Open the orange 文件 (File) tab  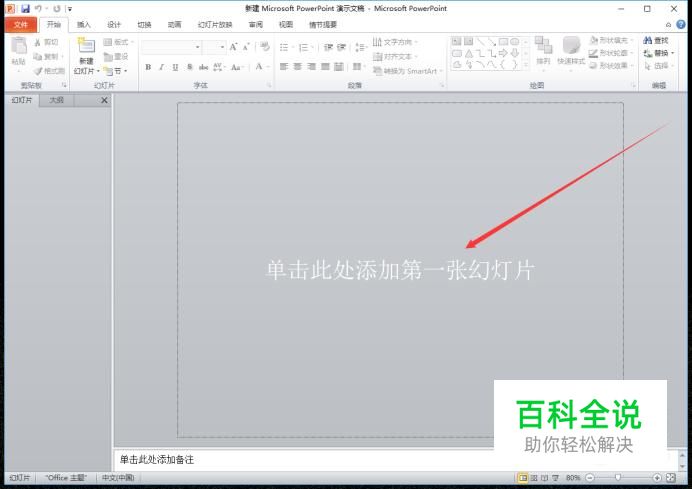click(x=21, y=25)
